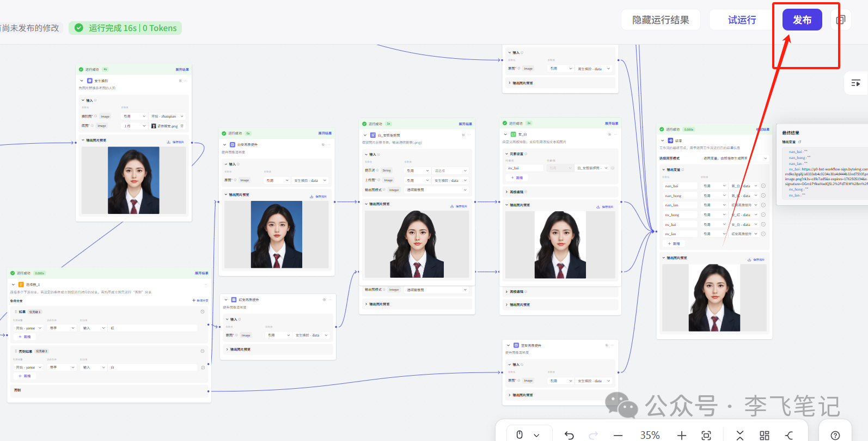
Task: Delete the 如果 branch in 选择器_1
Action: tap(203, 312)
